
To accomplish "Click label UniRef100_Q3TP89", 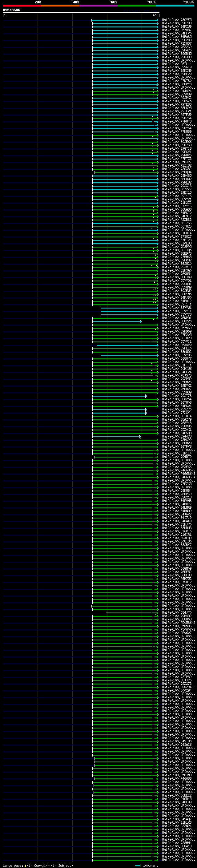I will pyautogui.click(x=177, y=677).
